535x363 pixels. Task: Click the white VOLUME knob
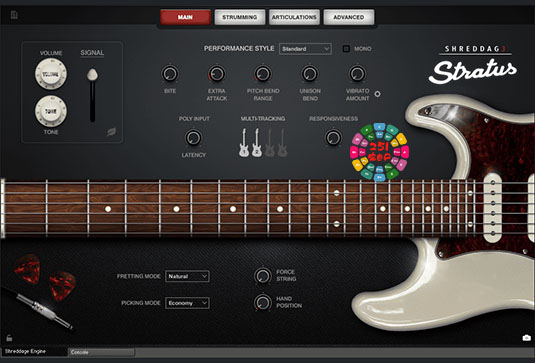point(51,74)
